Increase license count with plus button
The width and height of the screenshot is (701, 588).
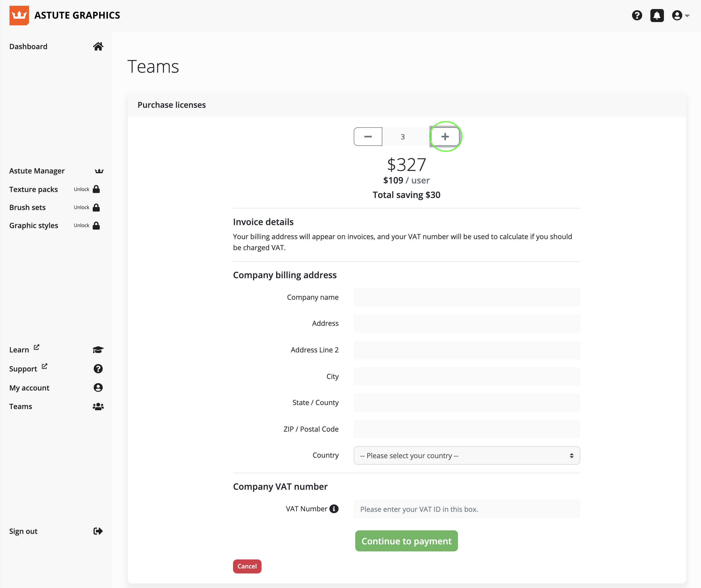445,137
